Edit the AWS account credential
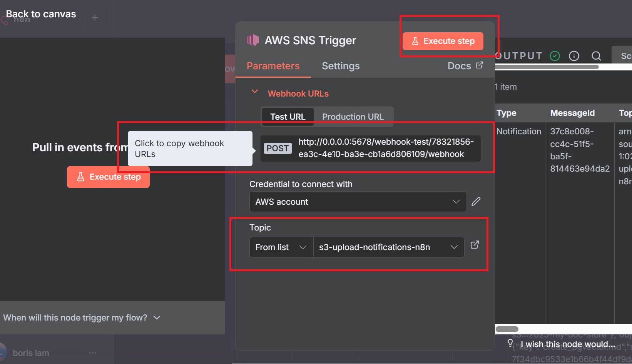This screenshot has height=364, width=632. click(x=476, y=202)
